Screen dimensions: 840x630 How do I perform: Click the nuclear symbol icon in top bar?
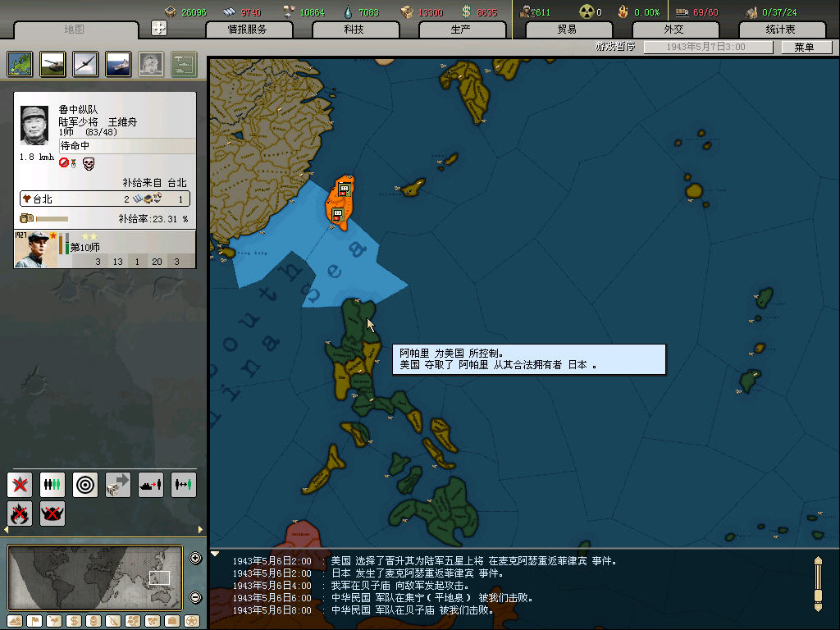[587, 11]
